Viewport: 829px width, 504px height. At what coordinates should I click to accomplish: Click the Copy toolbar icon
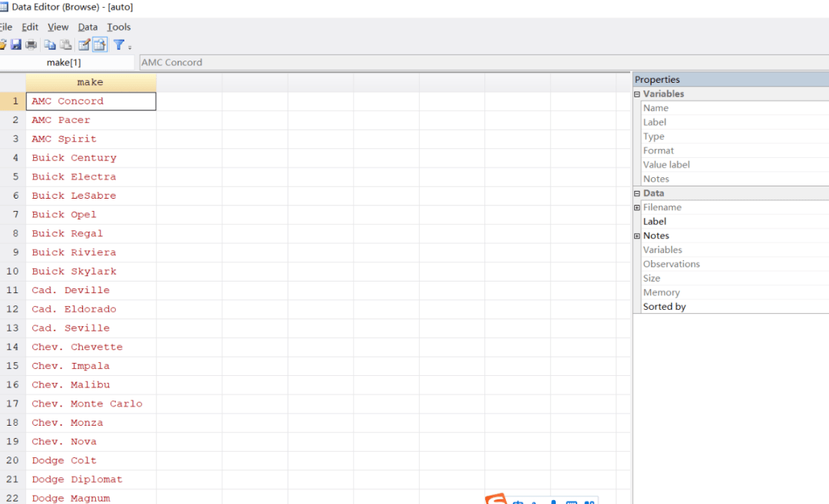(50, 45)
